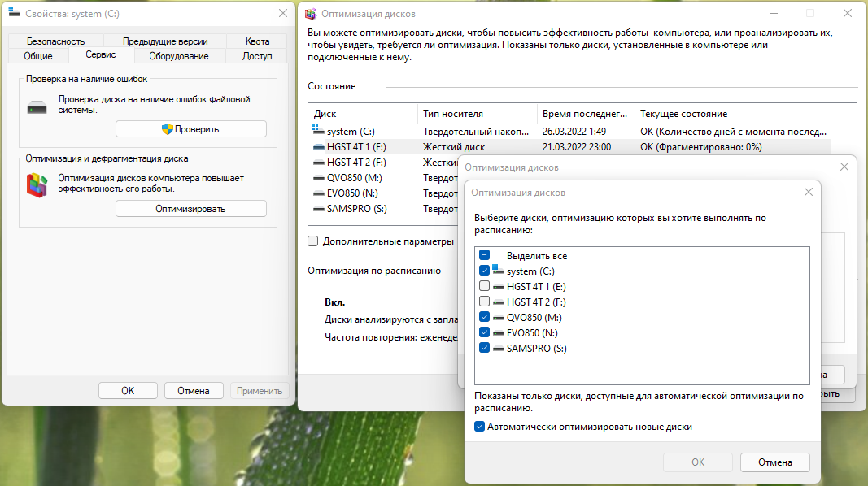Click the 'Оптимизировать' button in properties
868x486 pixels.
(x=191, y=208)
